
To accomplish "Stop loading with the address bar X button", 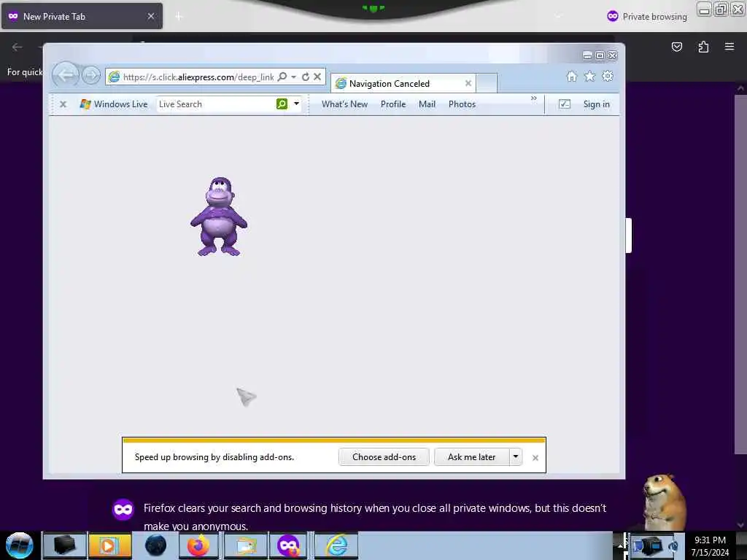I will tap(317, 77).
